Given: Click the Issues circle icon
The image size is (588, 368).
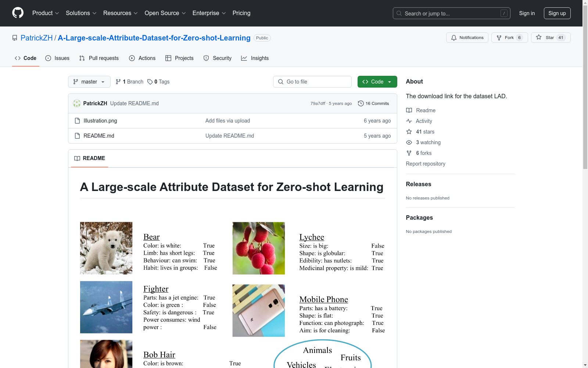Looking at the screenshot, I should click(48, 58).
